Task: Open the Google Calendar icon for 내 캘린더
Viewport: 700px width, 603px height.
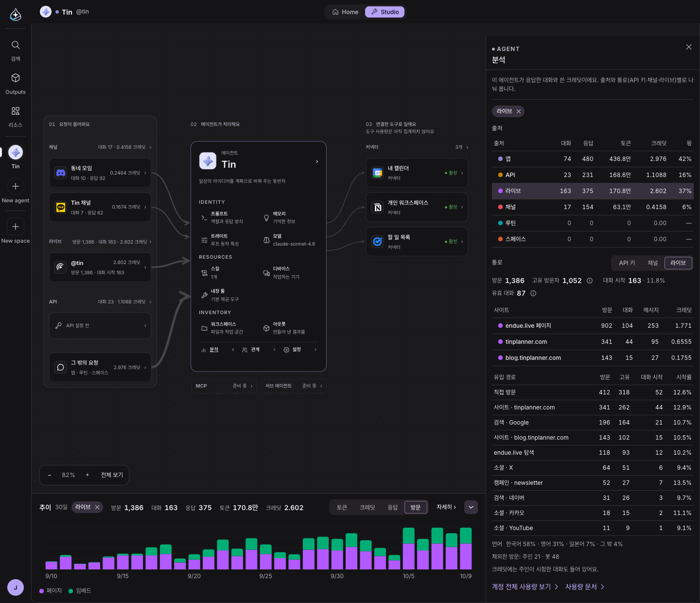Action: pos(378,173)
